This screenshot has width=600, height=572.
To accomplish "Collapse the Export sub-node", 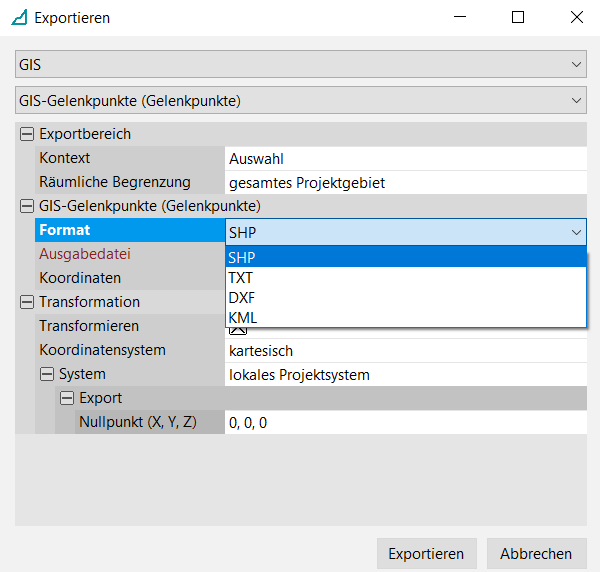I will (67, 398).
